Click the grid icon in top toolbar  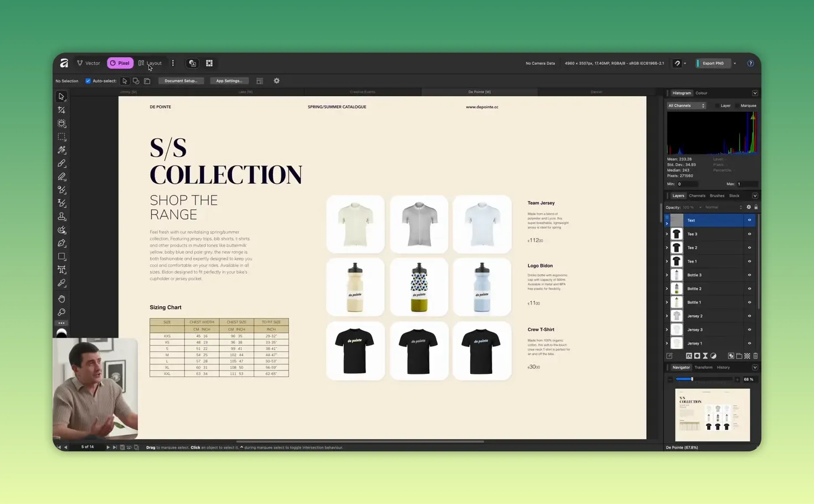[x=209, y=63]
